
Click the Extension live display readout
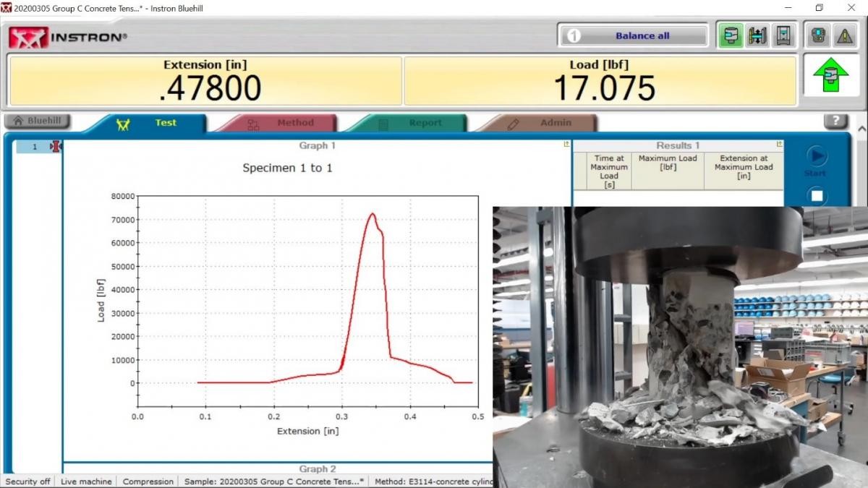pos(205,80)
